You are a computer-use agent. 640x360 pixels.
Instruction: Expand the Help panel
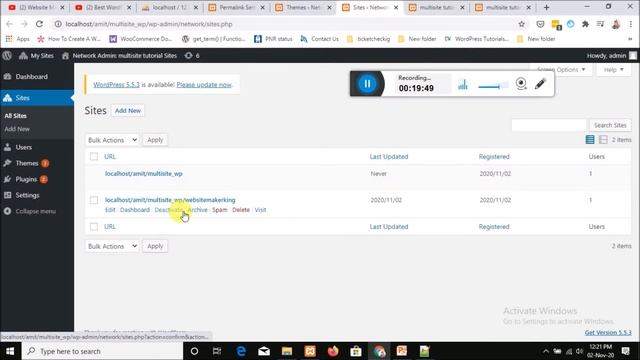click(x=613, y=70)
